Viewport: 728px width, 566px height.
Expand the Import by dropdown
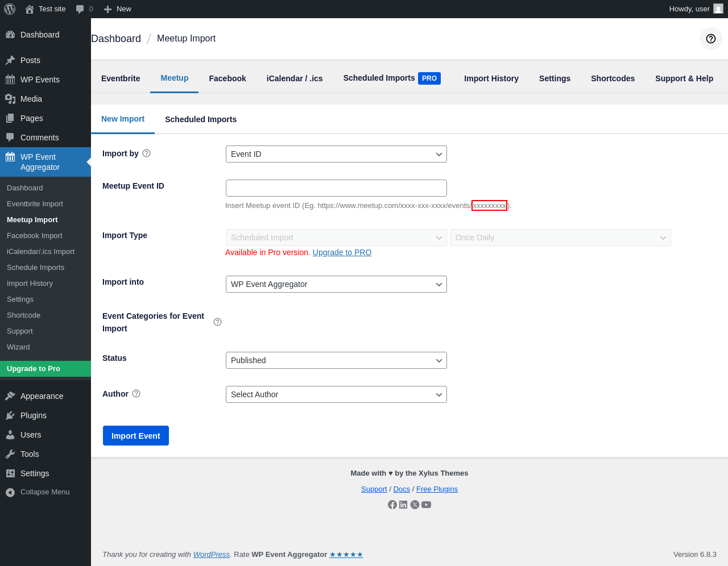click(x=336, y=154)
